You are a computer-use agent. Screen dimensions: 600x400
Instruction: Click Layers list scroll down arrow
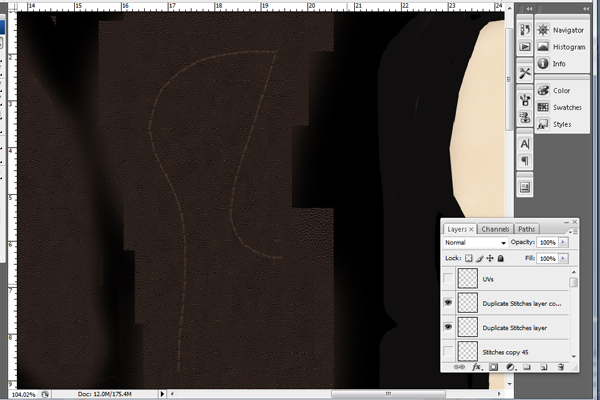pos(573,356)
